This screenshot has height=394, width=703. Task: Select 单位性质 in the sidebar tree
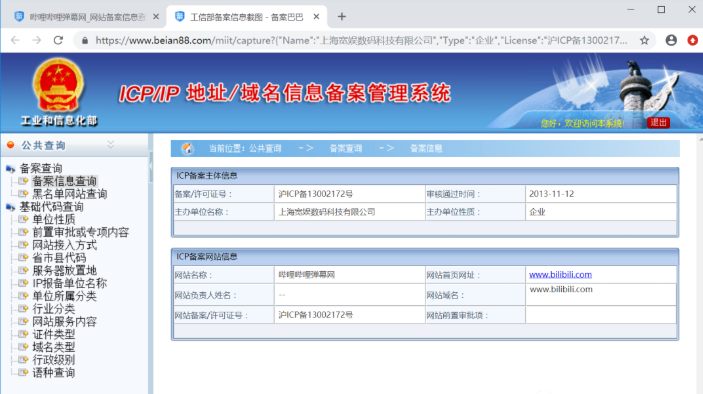53,220
